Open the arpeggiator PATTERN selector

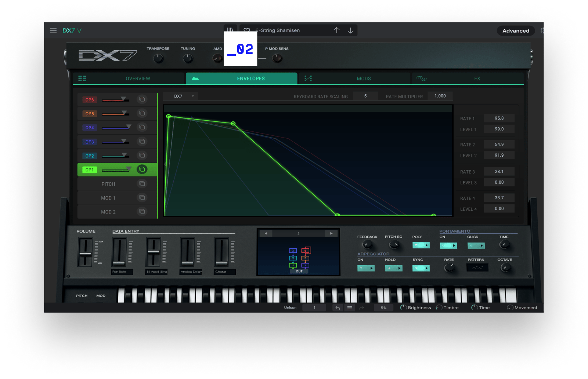click(x=477, y=268)
